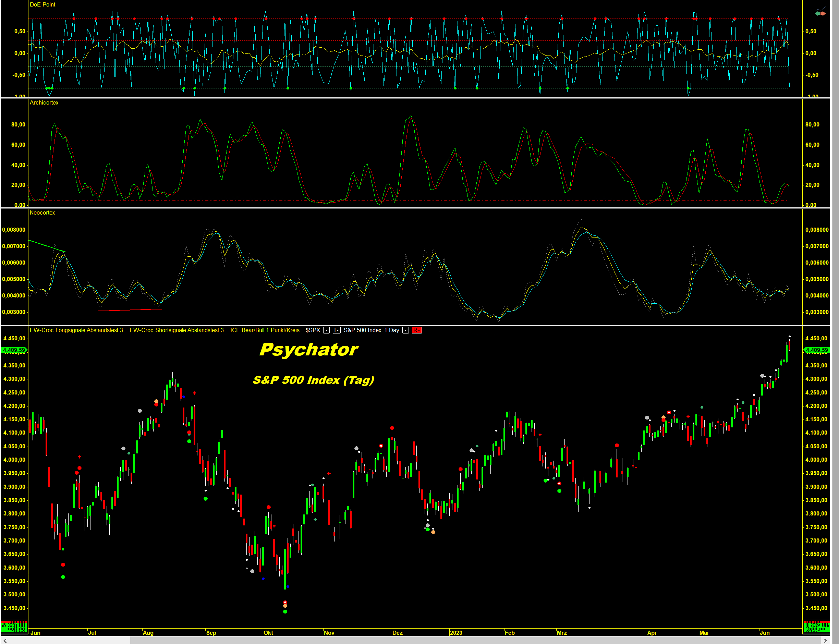Click the DoE Point panel title
This screenshot has height=644, width=839.
tap(42, 4)
